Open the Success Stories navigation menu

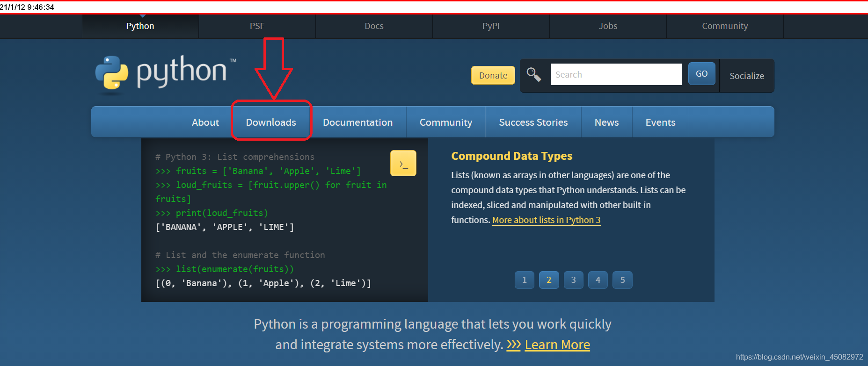click(533, 122)
